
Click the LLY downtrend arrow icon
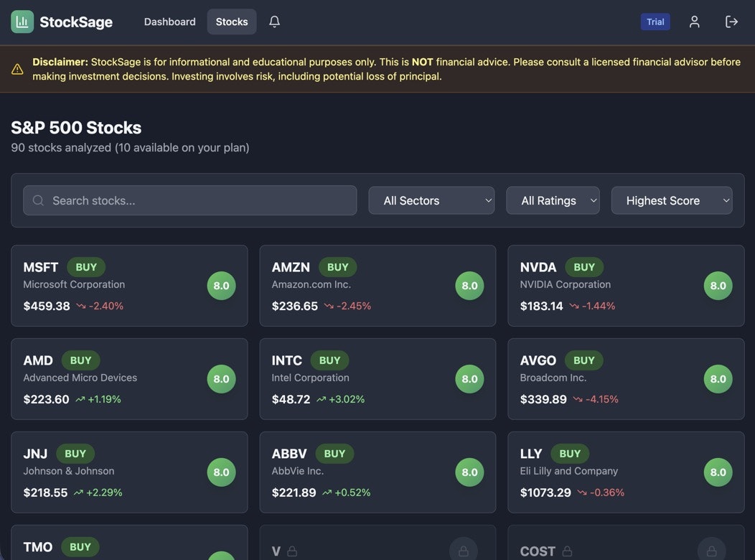click(582, 493)
